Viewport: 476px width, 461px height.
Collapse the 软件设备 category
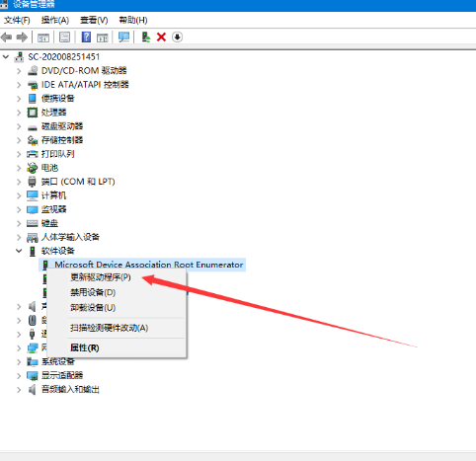(19, 251)
